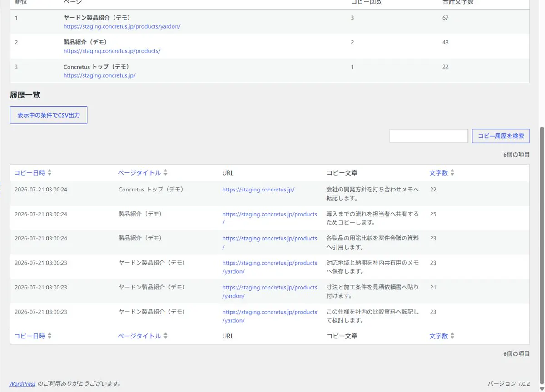Click the コピー履歴を検索 button
This screenshot has height=392, width=545.
pyautogui.click(x=500, y=136)
